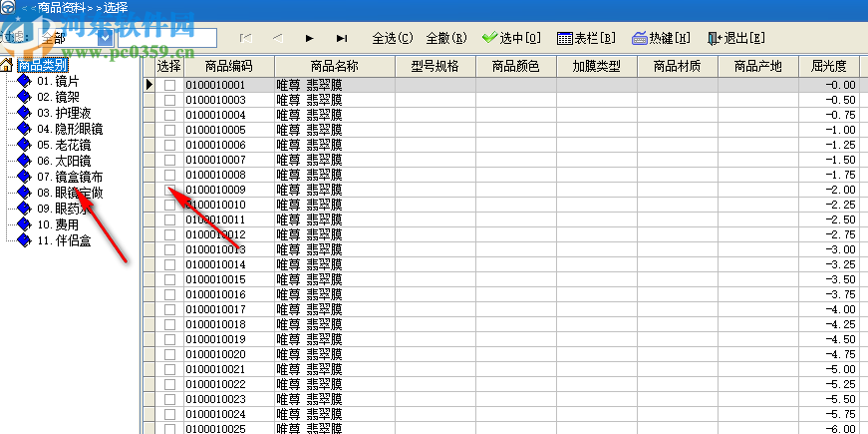The width and height of the screenshot is (868, 434).
Task: Click product code 0100010018
Action: [215, 324]
